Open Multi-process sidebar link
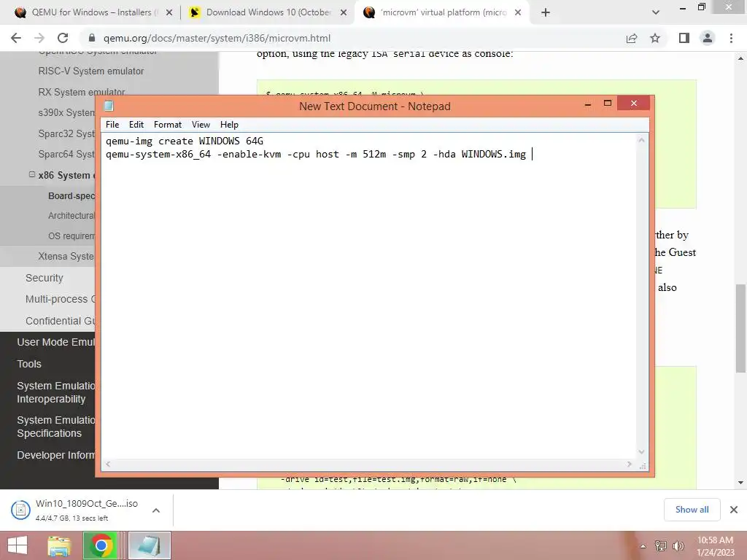Screen dimensions: 747x560 click(x=60, y=299)
